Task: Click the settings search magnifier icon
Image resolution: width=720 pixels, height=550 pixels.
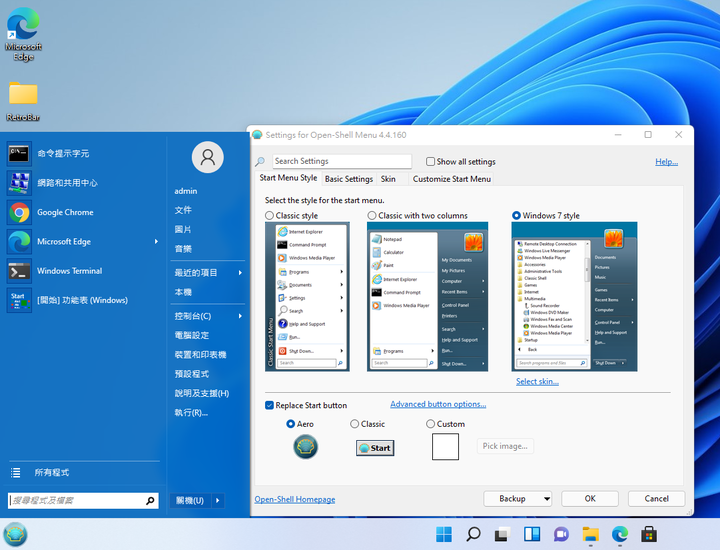Action: pos(260,162)
